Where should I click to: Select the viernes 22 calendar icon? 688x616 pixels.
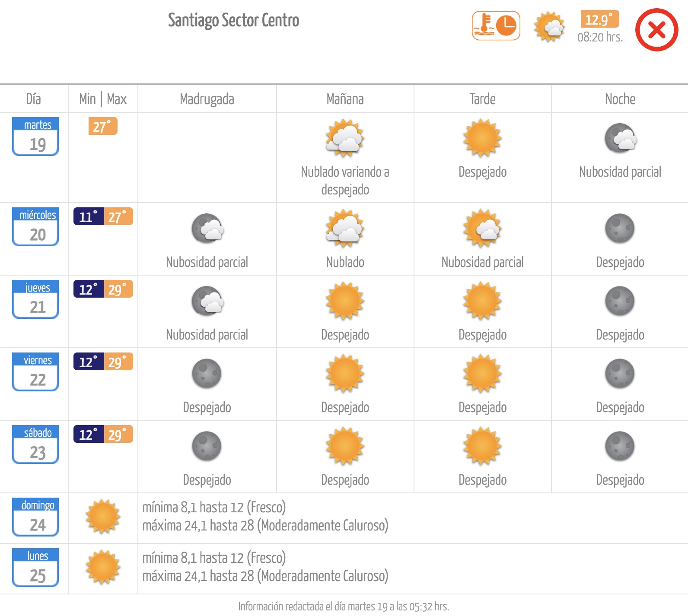pos(35,372)
